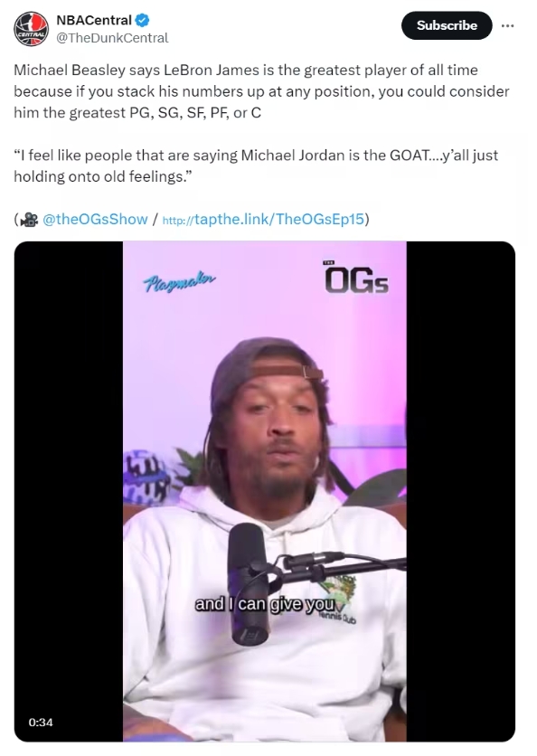The width and height of the screenshot is (537, 756).
Task: Click the Subscribe button
Action: 447,25
